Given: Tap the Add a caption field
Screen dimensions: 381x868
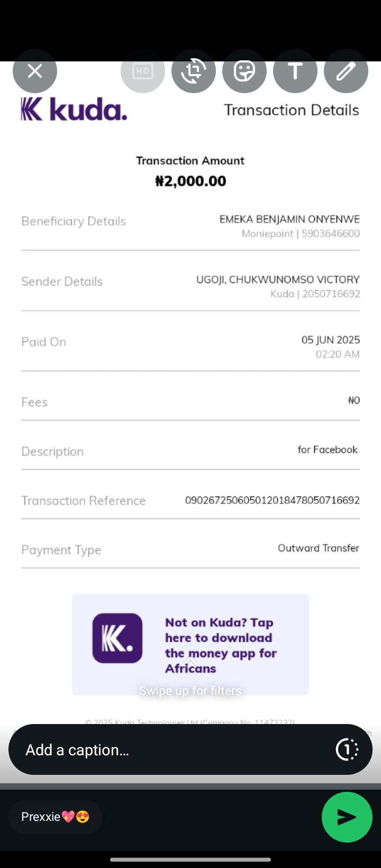Looking at the screenshot, I should [x=169, y=749].
